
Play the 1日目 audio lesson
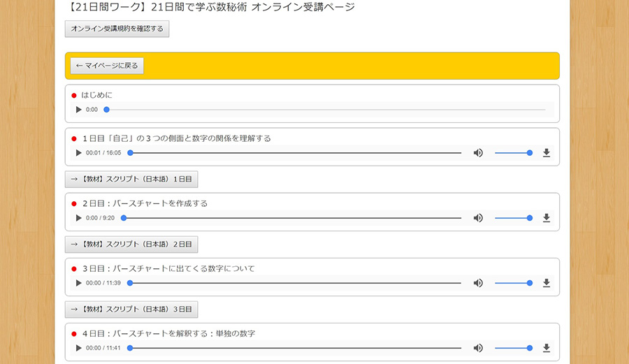(78, 153)
